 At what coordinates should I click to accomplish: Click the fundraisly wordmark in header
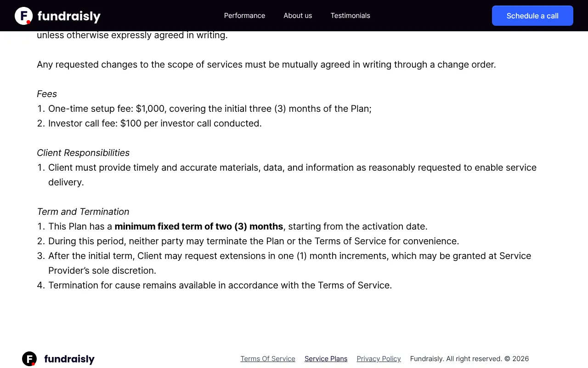tap(69, 17)
